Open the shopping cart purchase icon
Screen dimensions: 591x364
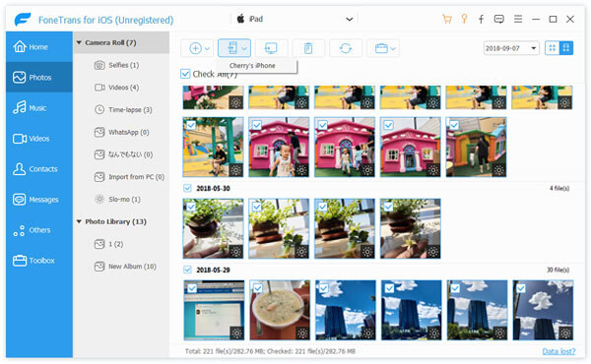[447, 20]
